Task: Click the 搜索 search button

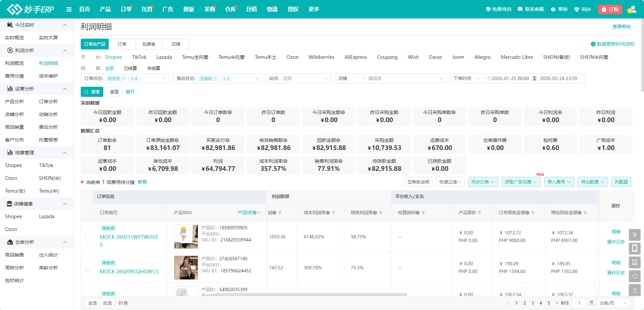Action: coord(92,92)
